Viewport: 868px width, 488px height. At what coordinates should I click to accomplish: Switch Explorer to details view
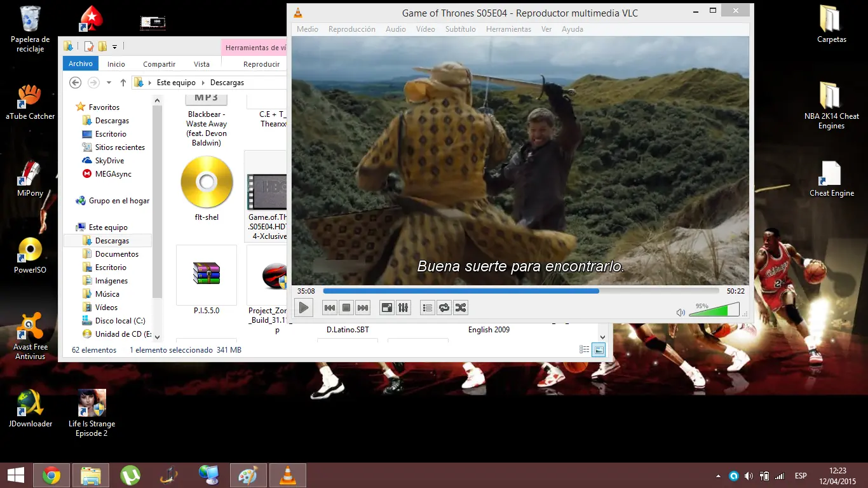[585, 350]
